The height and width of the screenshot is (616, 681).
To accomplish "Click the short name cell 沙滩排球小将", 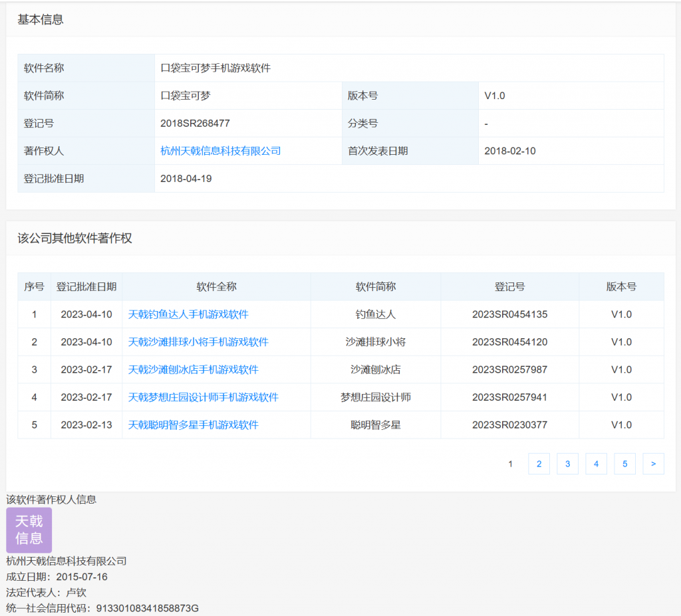I will (376, 342).
